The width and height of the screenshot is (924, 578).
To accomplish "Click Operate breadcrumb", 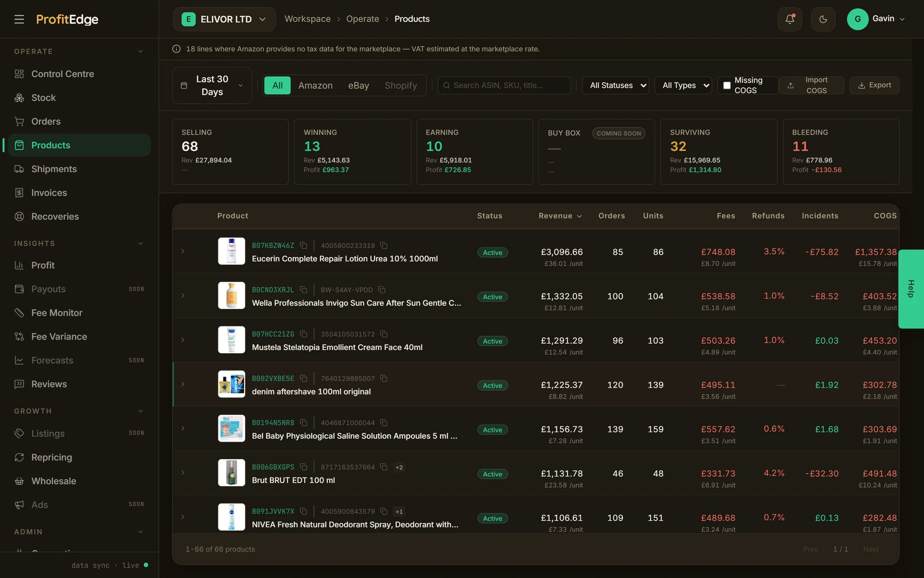I will (362, 19).
